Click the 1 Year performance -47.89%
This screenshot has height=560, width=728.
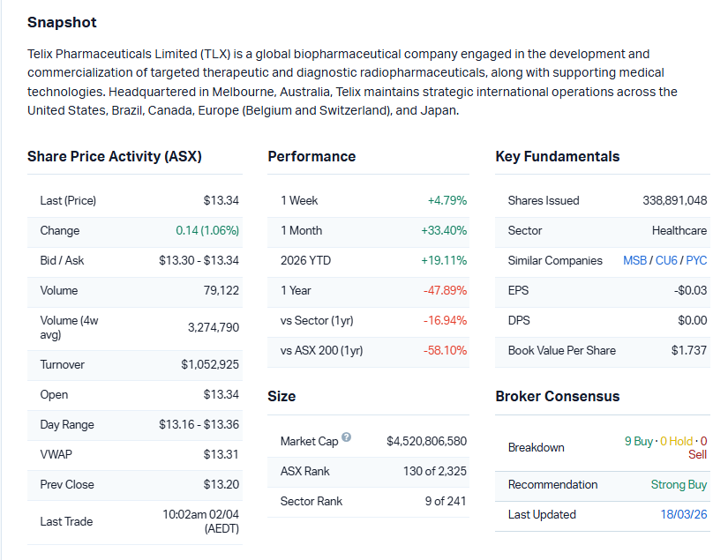pyautogui.click(x=445, y=290)
